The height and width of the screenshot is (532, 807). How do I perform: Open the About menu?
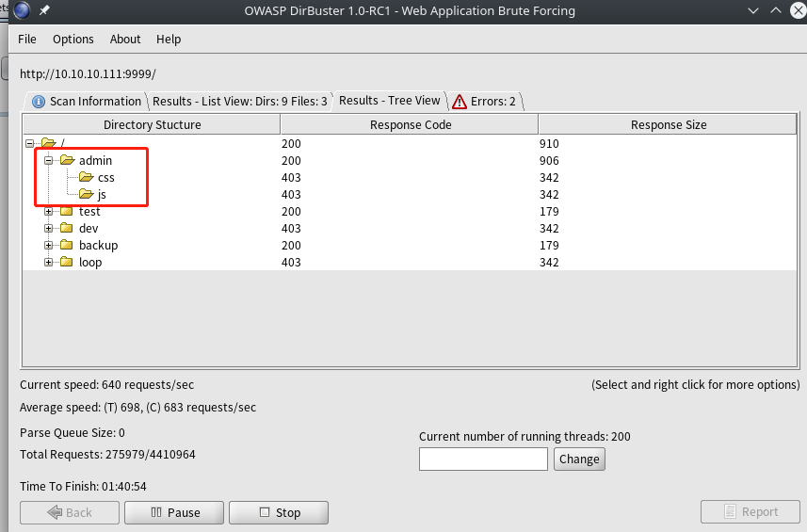pyautogui.click(x=125, y=40)
